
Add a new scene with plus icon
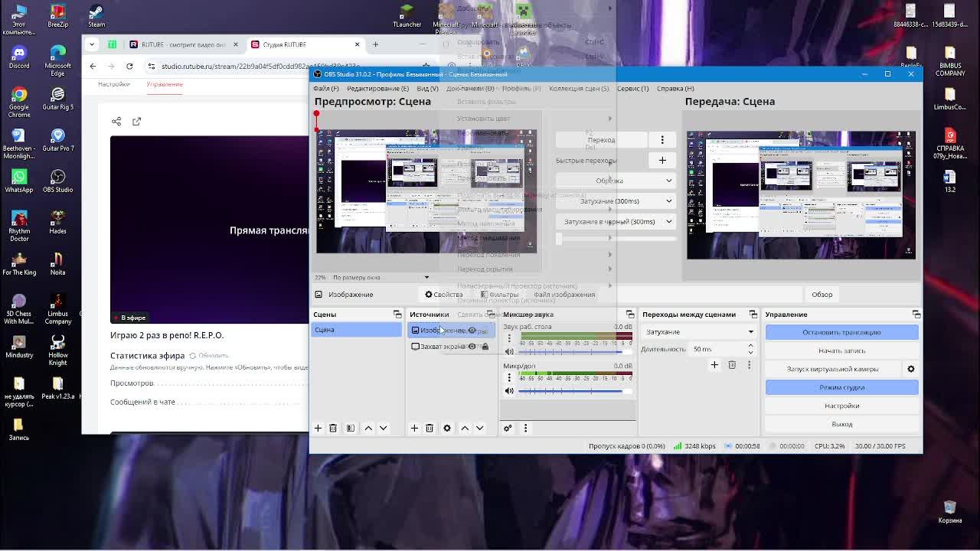click(318, 428)
